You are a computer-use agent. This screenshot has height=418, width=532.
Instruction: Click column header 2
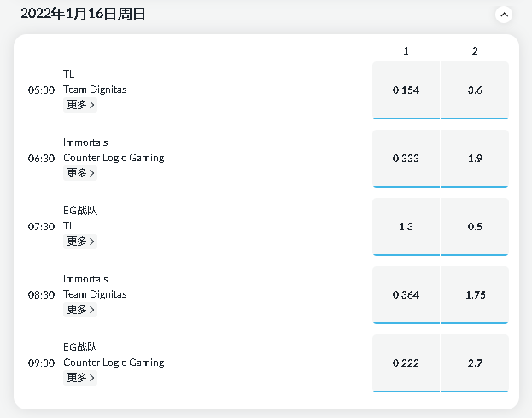[475, 51]
